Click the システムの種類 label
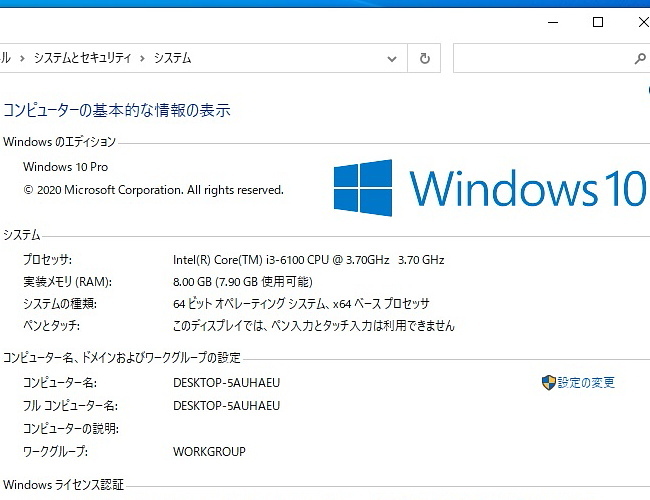Screen dimensions: 650x500 pos(60,304)
